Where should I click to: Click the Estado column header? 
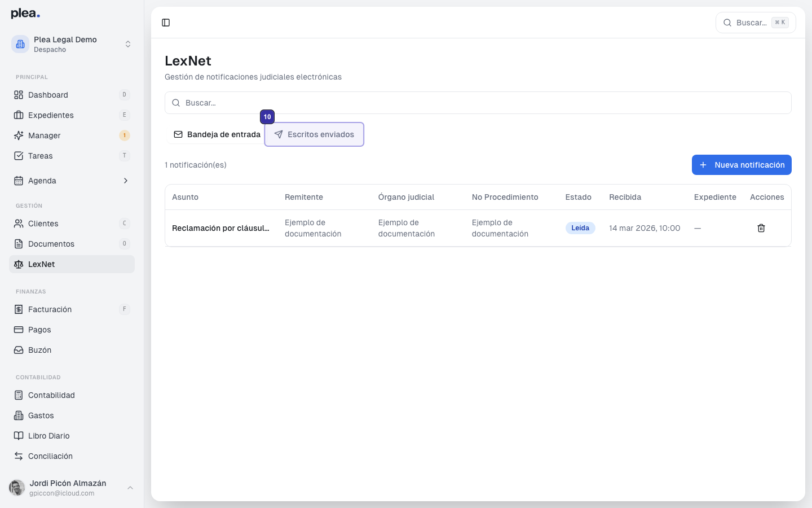pyautogui.click(x=579, y=197)
